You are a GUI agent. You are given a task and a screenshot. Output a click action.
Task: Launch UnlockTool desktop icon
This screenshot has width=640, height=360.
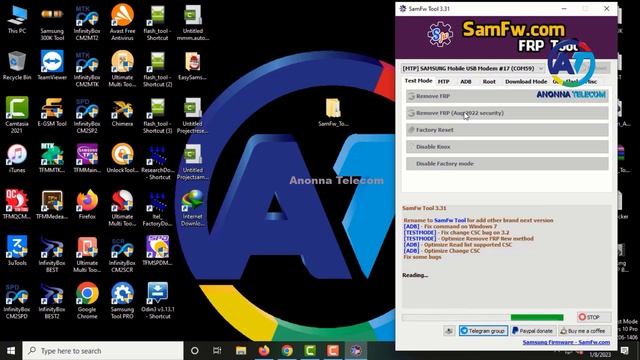[x=122, y=158]
